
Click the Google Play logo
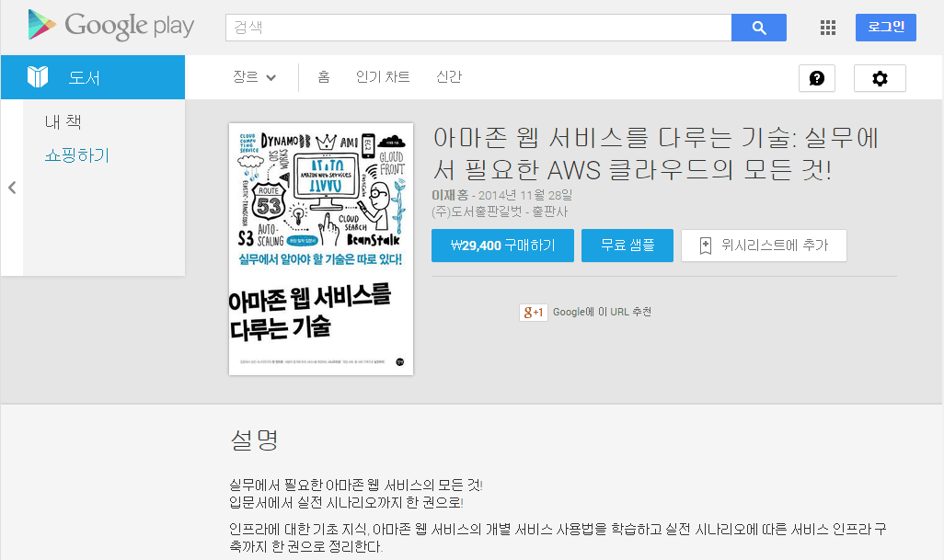[110, 26]
